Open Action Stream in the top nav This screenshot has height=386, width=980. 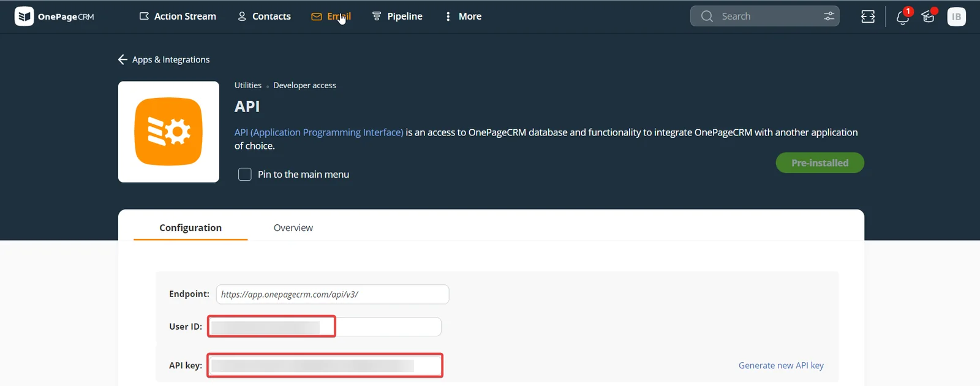[178, 17]
